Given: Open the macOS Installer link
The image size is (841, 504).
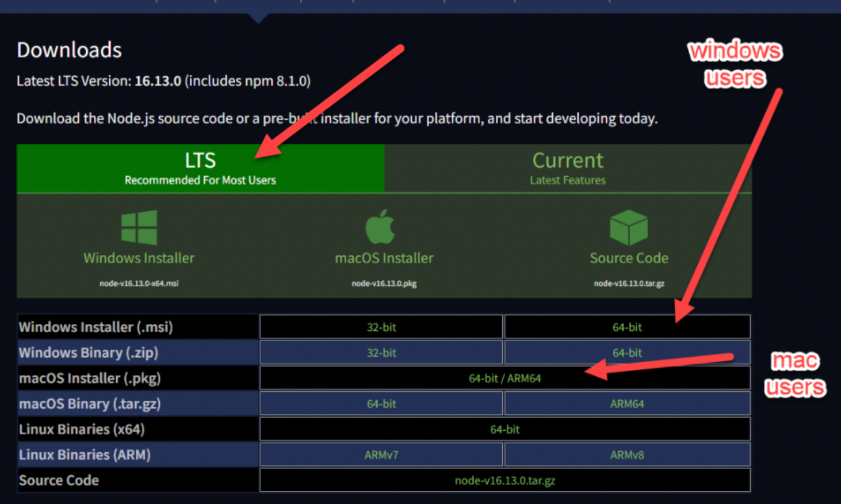Looking at the screenshot, I should (384, 258).
